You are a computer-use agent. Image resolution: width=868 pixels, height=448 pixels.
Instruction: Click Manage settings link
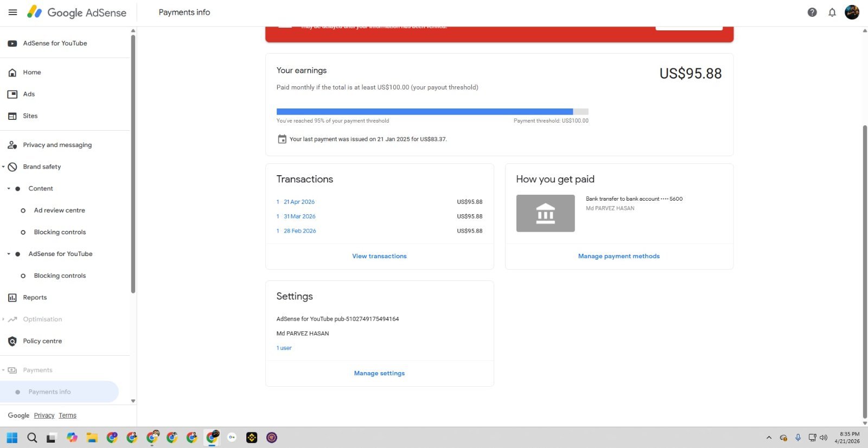(x=379, y=374)
